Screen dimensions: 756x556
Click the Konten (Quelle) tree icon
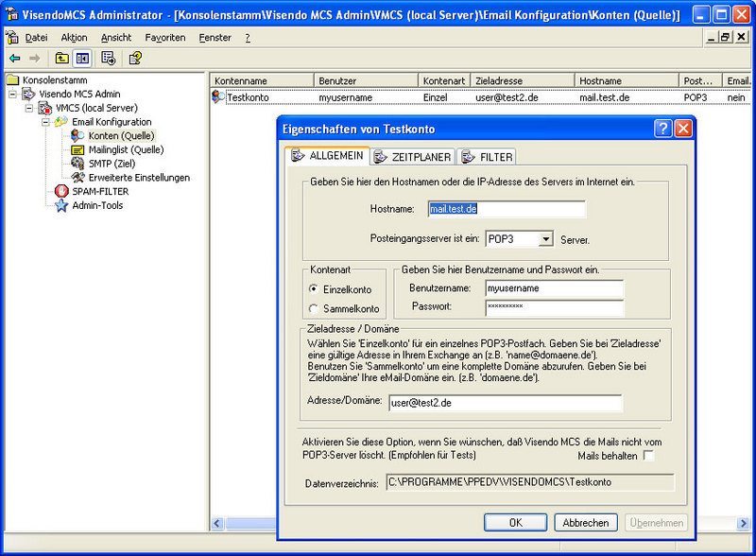tap(77, 135)
